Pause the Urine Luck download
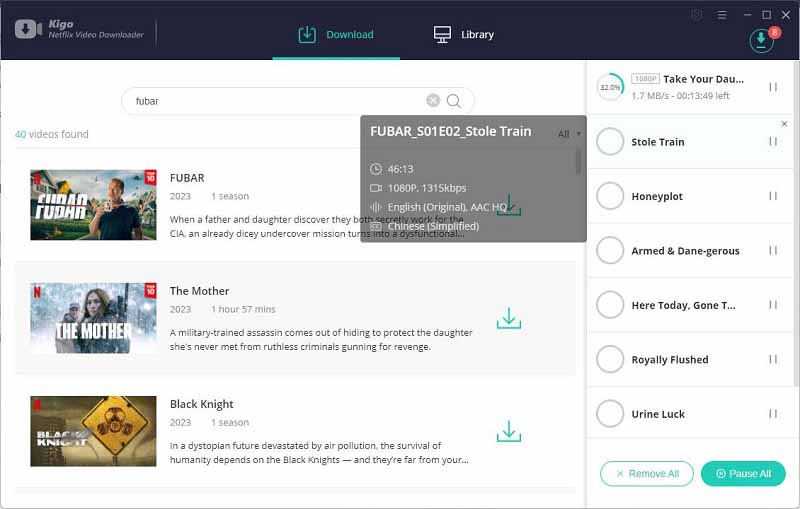Screen dimensions: 800x509 pyautogui.click(x=773, y=414)
